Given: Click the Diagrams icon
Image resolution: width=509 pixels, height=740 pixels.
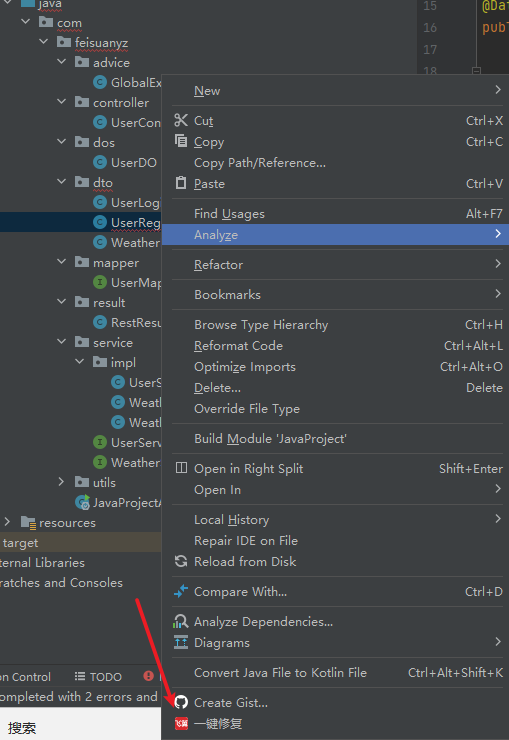Looking at the screenshot, I should [x=181, y=642].
